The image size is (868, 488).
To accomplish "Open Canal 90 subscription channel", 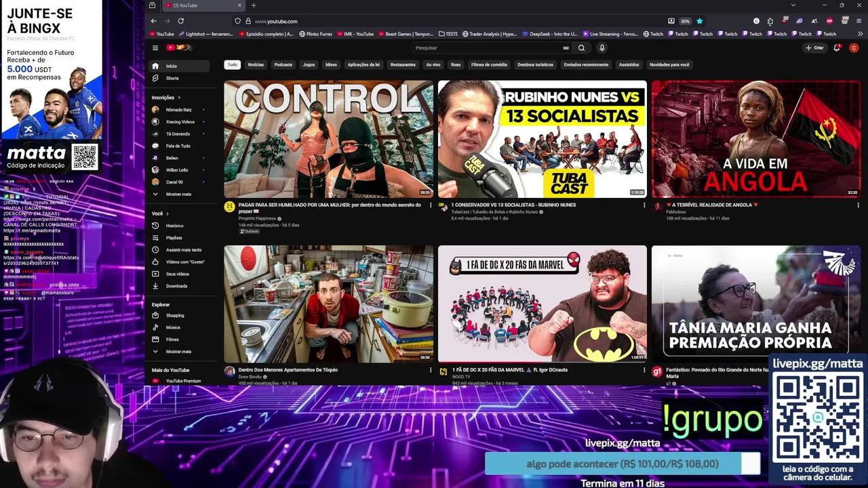I will [x=179, y=182].
